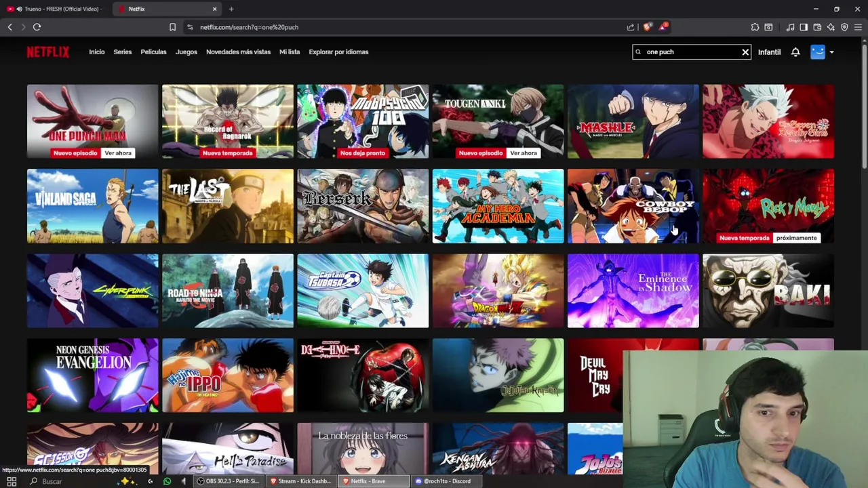Click the Brave VPN shield icon
This screenshot has height=488, width=868.
pos(844,27)
